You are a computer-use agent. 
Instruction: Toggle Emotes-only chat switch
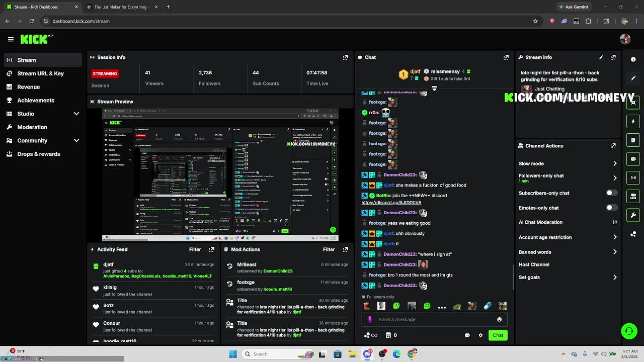tap(611, 208)
